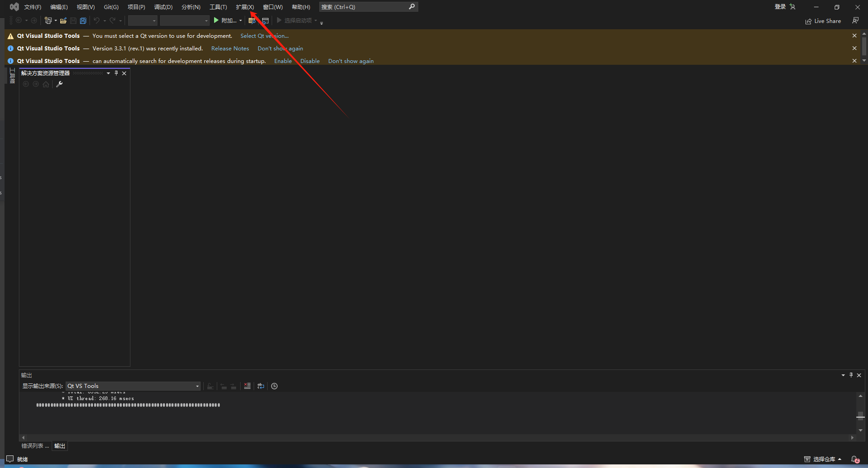Save all files with Save All icon
Image resolution: width=868 pixels, height=468 pixels.
(83, 20)
